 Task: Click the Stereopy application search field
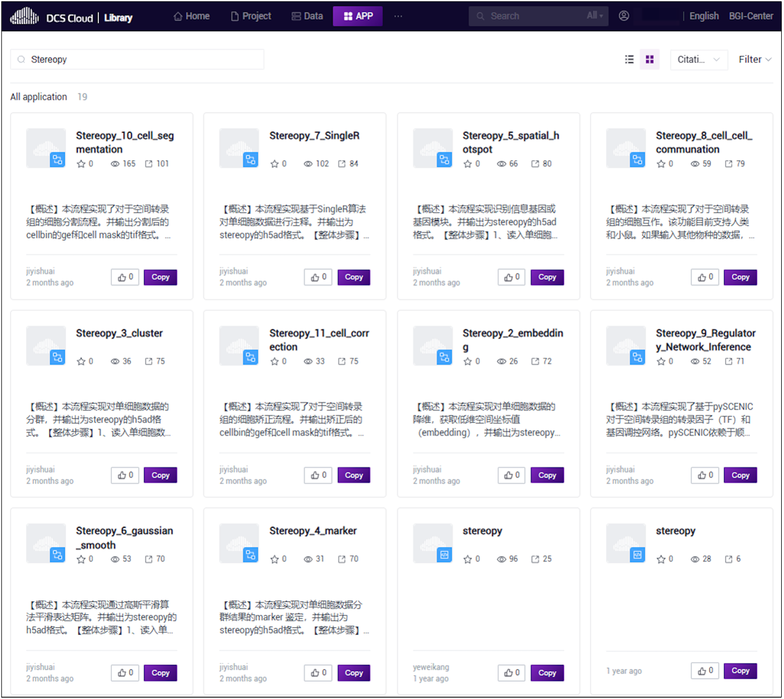pos(137,59)
